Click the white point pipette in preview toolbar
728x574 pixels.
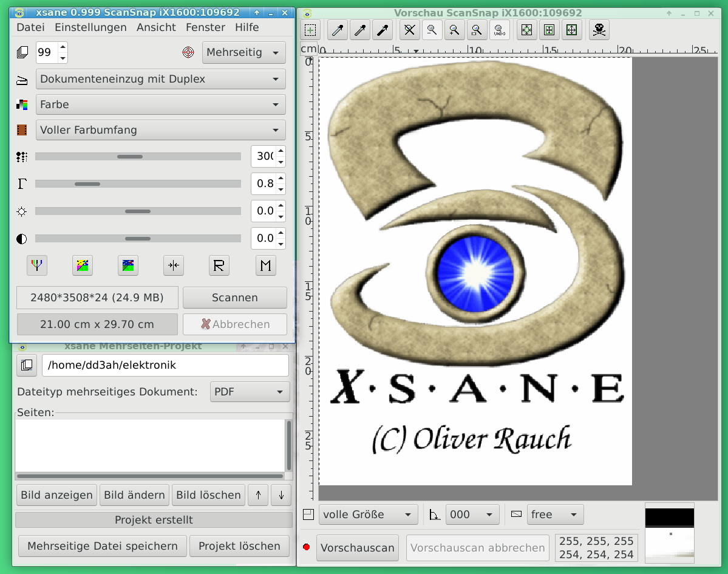338,30
